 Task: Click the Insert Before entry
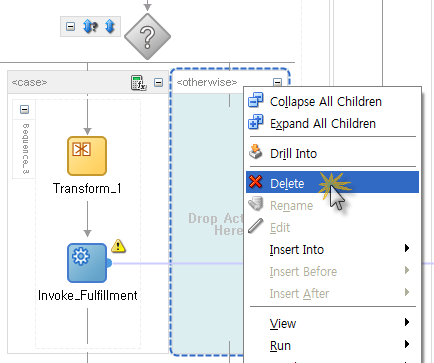332,271
